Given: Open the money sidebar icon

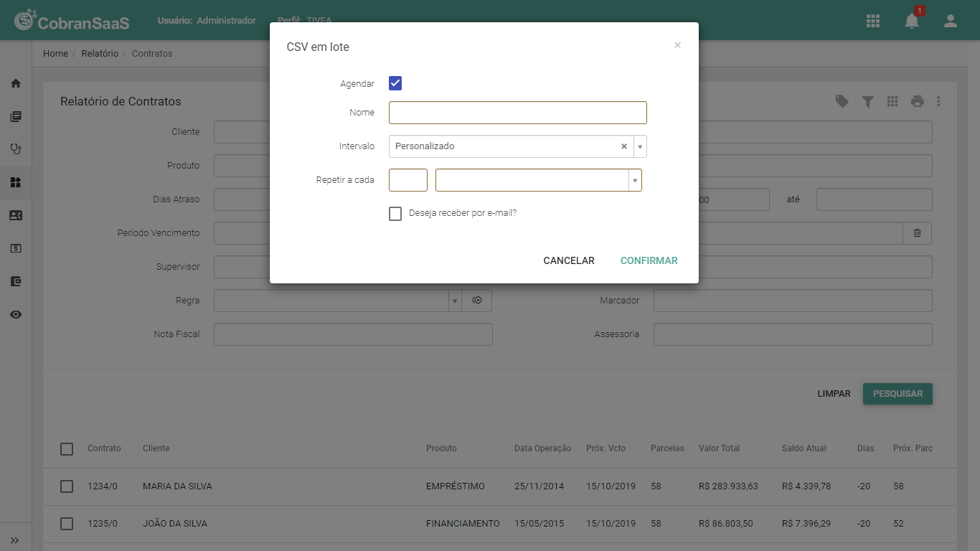Looking at the screenshot, I should [16, 248].
